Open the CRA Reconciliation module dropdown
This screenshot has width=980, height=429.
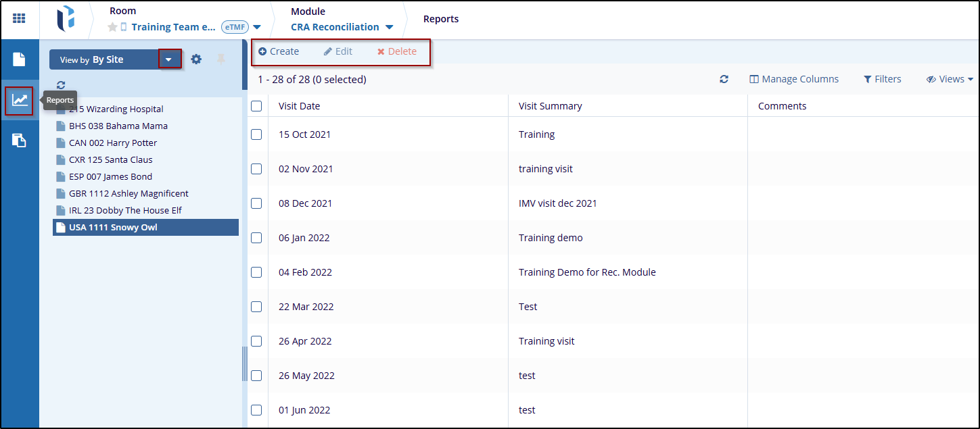[x=389, y=27]
